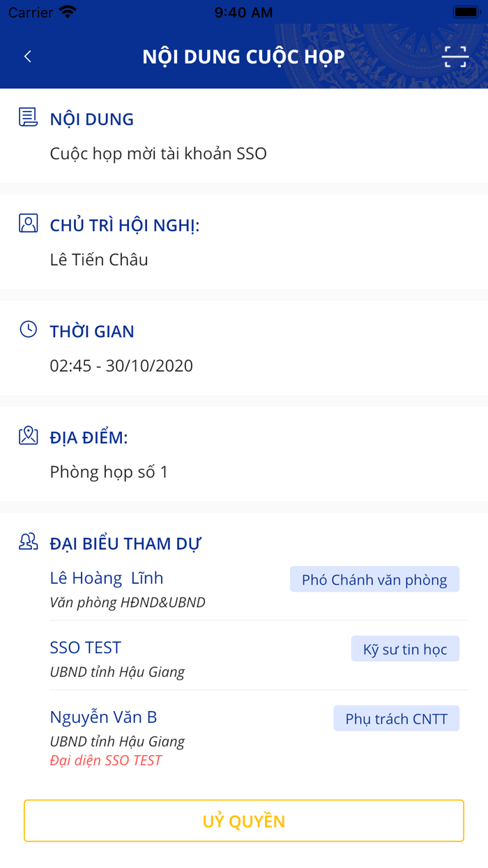This screenshot has height=868, width=488.
Task: Open attendee Nguyễn Văn B
Action: pyautogui.click(x=103, y=717)
